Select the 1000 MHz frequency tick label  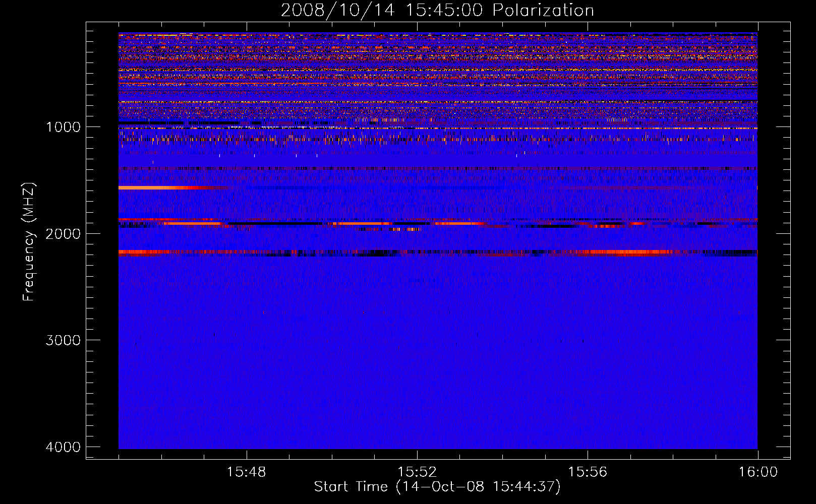point(63,127)
